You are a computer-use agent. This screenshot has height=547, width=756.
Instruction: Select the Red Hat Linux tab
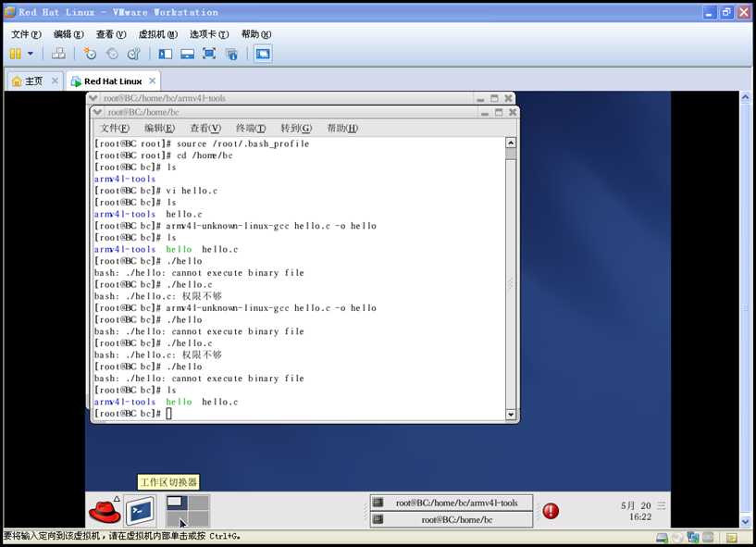(113, 81)
